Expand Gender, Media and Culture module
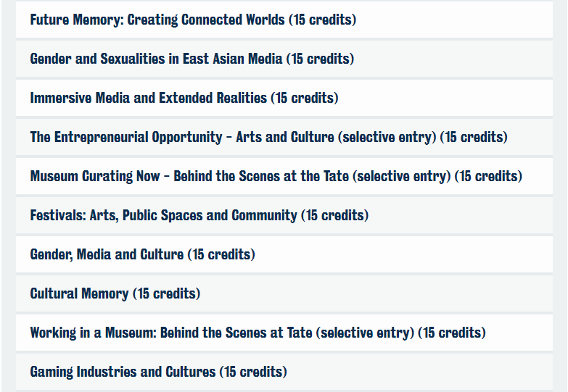568x392 pixels. (284, 254)
